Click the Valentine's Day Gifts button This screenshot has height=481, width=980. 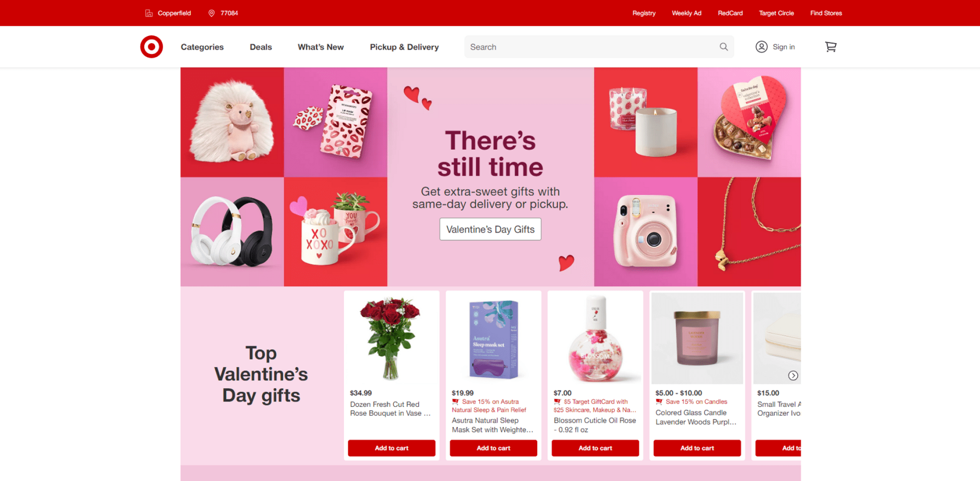490,229
